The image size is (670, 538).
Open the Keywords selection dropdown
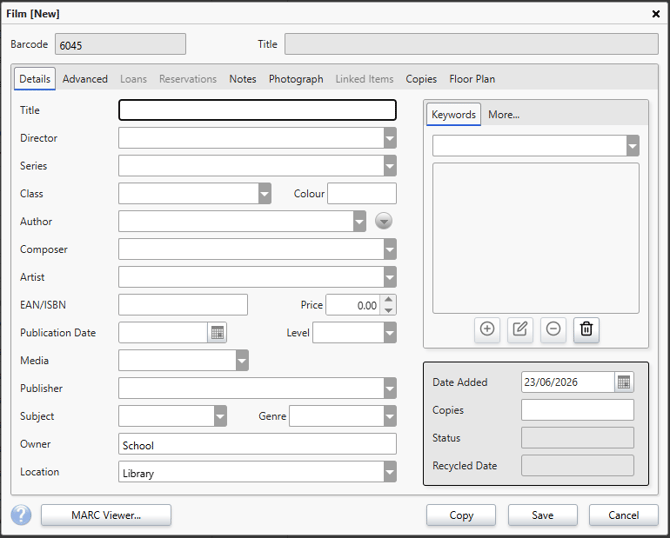[633, 146]
